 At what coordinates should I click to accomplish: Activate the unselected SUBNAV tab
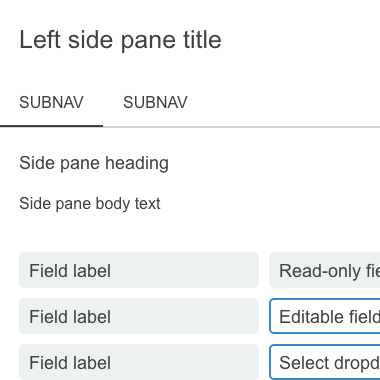click(155, 102)
